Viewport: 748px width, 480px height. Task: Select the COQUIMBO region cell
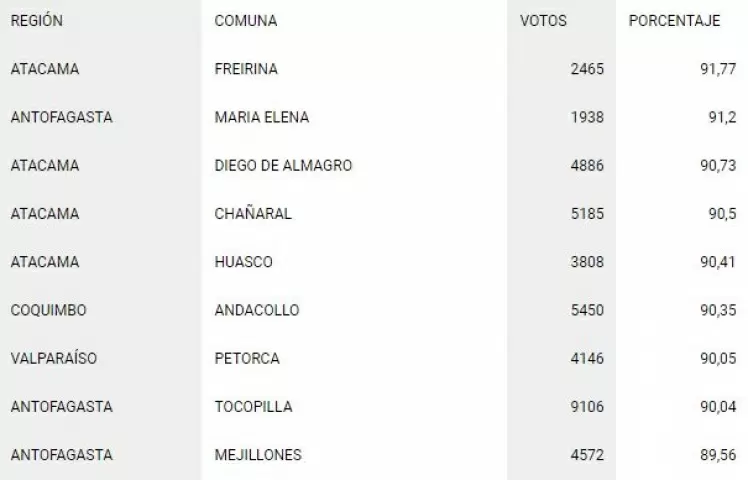pyautogui.click(x=49, y=310)
